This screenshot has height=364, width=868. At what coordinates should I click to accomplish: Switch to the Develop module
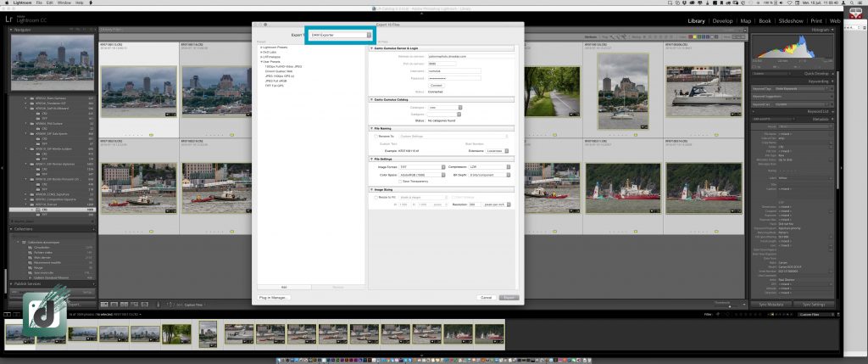[722, 21]
